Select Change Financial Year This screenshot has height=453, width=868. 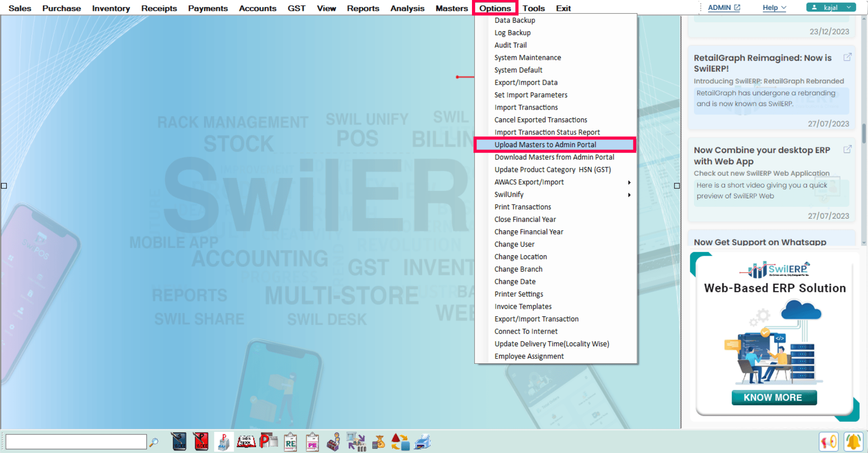556,232
